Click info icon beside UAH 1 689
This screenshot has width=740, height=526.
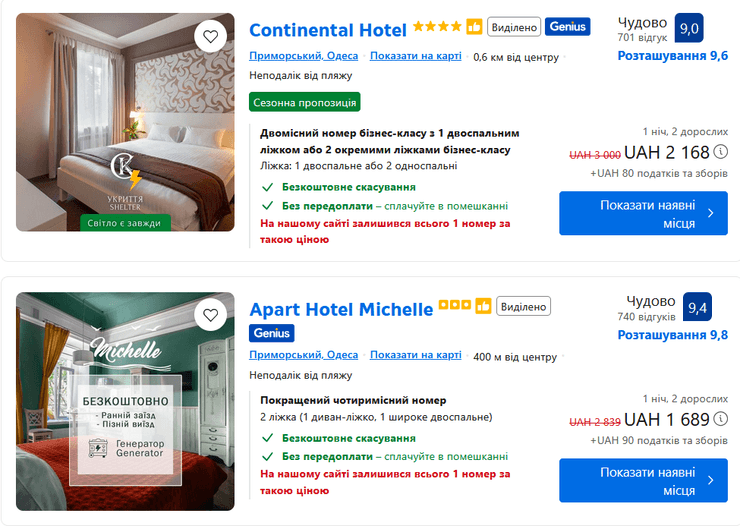click(x=720, y=419)
